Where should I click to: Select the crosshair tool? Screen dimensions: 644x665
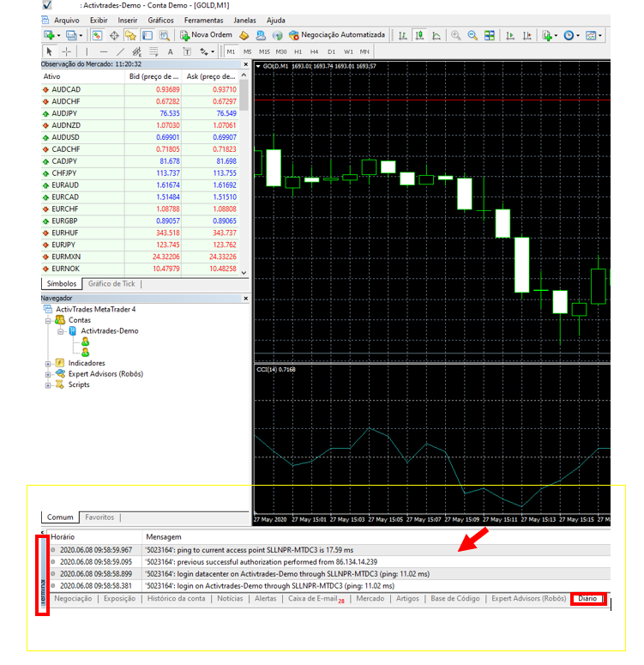click(x=67, y=51)
